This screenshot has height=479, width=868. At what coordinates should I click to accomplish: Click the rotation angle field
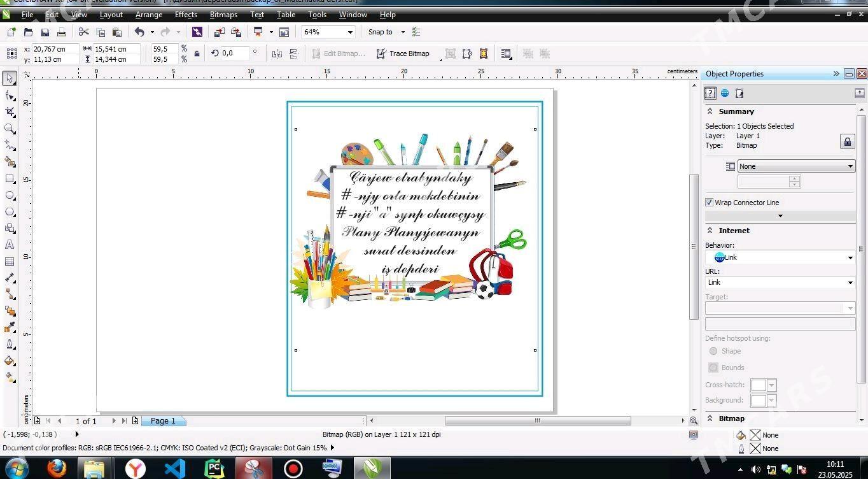pos(234,54)
